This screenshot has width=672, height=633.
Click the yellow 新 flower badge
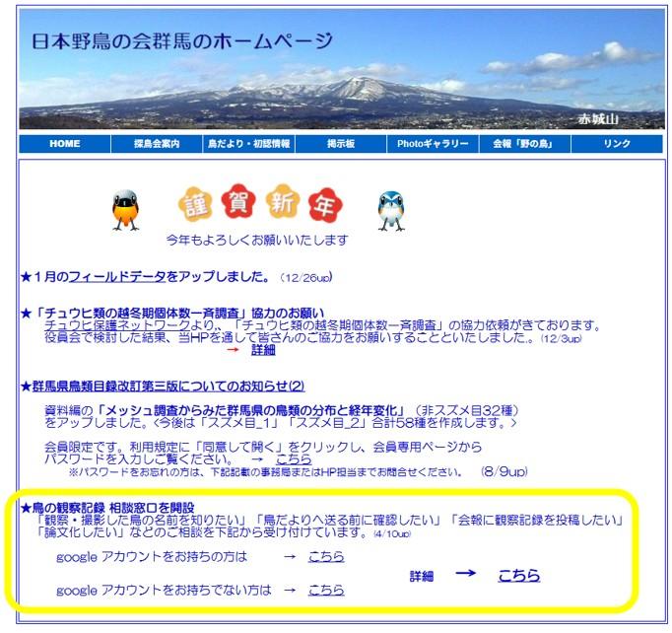click(280, 203)
